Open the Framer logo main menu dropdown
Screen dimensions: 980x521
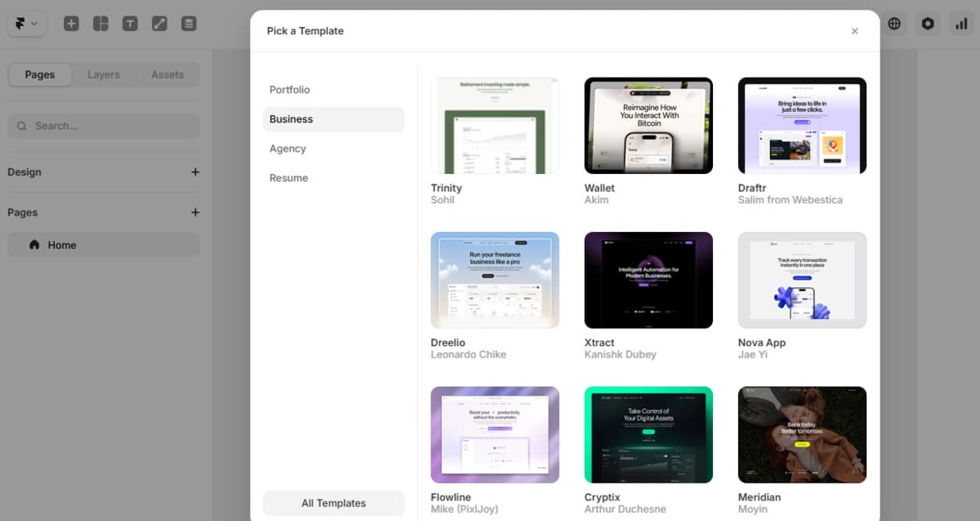pyautogui.click(x=26, y=24)
